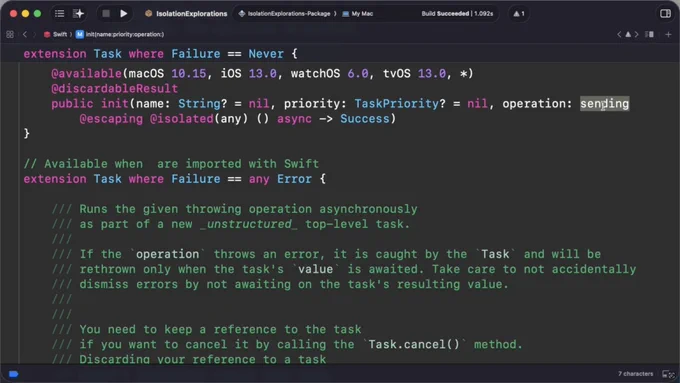Go back in editor history
This screenshot has height=383, width=680.
click(x=25, y=34)
